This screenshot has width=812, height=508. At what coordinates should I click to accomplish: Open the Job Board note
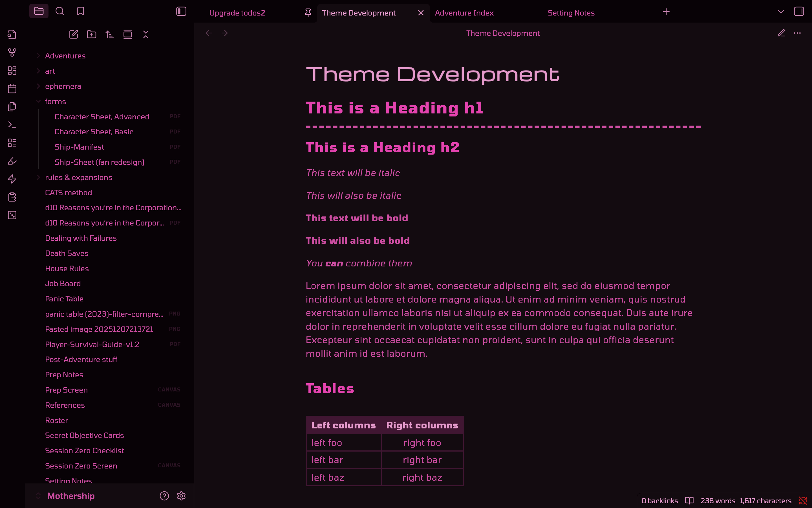click(x=63, y=284)
